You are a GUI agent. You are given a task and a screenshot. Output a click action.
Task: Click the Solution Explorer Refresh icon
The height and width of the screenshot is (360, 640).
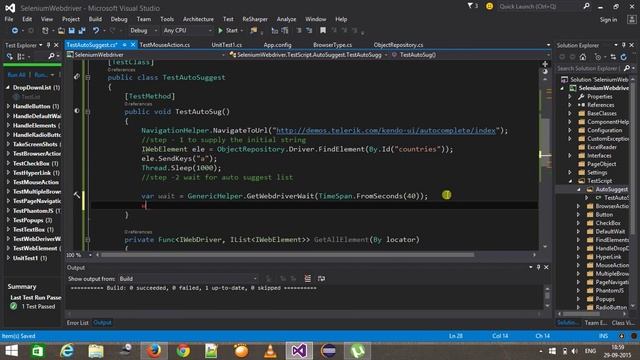point(624,57)
